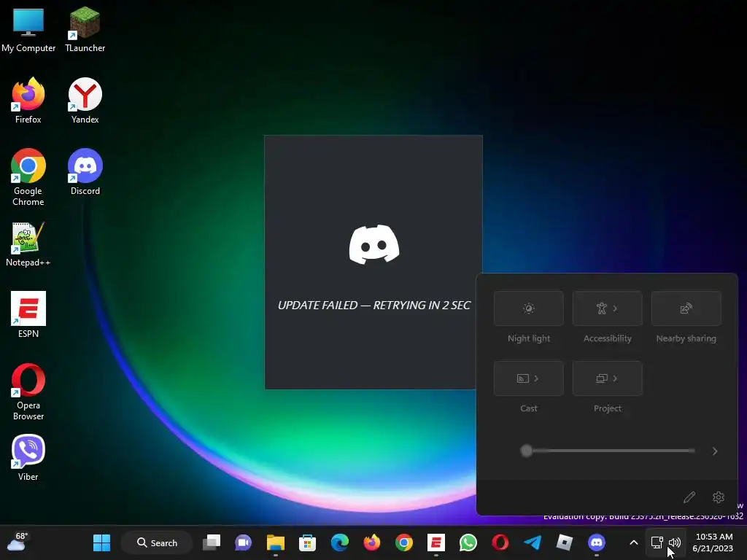Open the weather widget showing 68°
Screen dimensions: 747x560
pyautogui.click(x=18, y=542)
